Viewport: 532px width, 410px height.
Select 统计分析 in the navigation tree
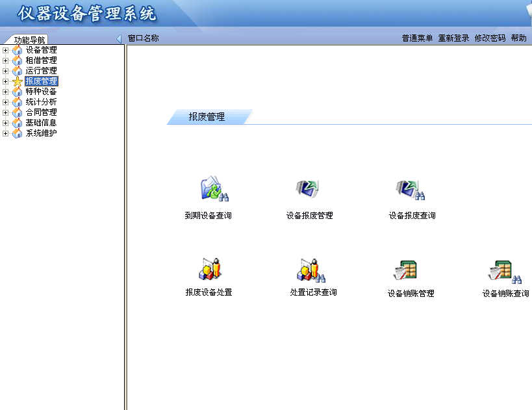coord(41,102)
